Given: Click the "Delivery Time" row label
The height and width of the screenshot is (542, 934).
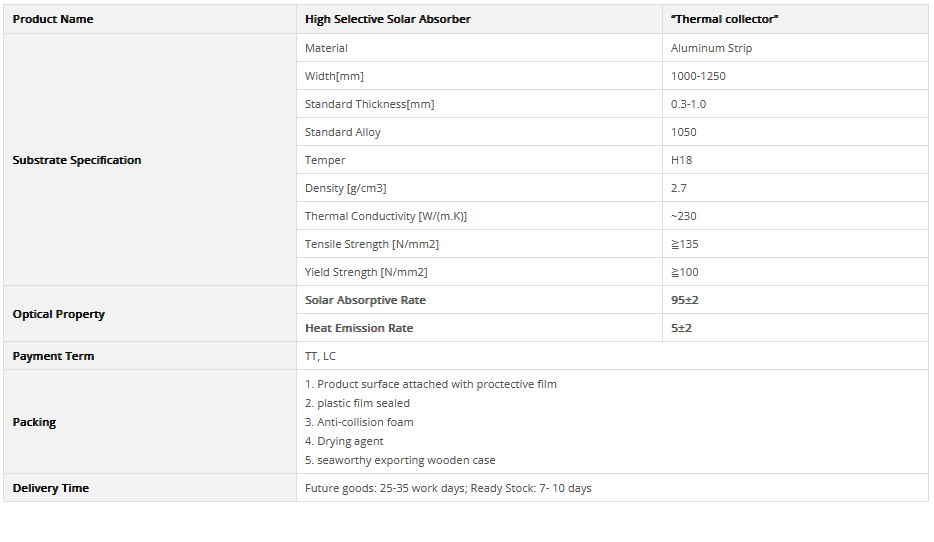Looking at the screenshot, I should [51, 488].
